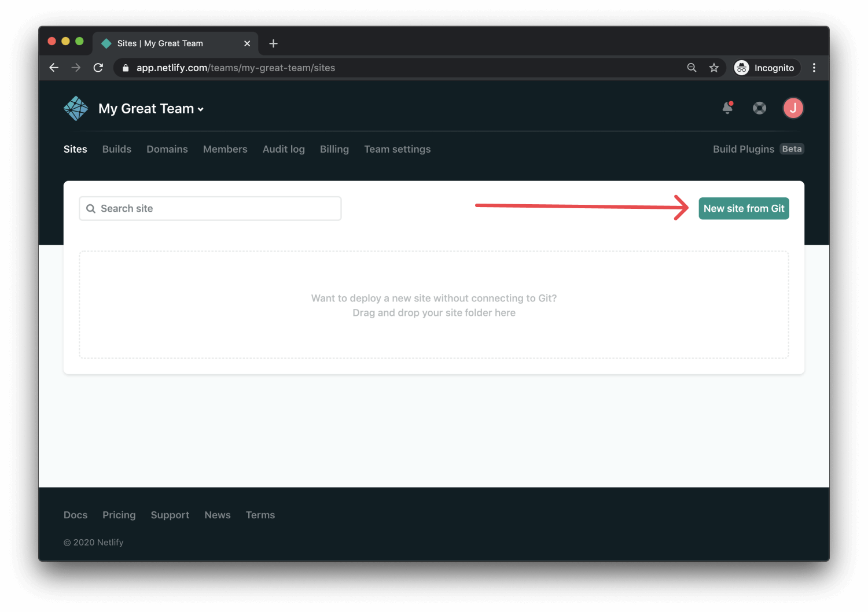
Task: Open Chrome's three-dot menu
Action: tap(814, 68)
